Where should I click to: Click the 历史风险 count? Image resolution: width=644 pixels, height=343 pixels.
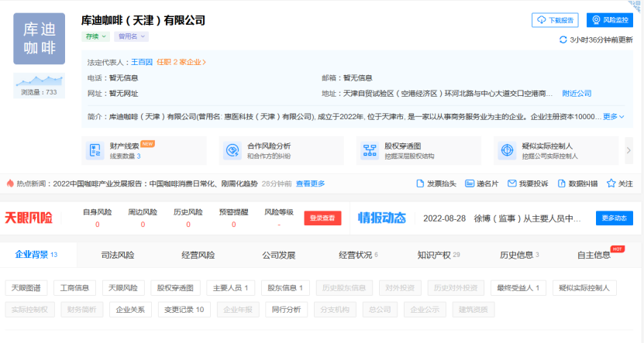(188, 225)
